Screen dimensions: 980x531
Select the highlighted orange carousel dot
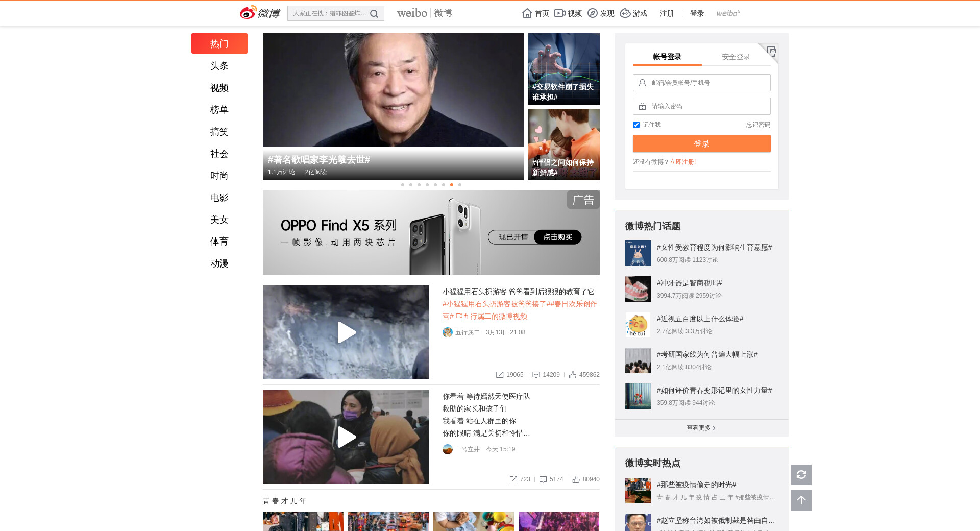(452, 185)
